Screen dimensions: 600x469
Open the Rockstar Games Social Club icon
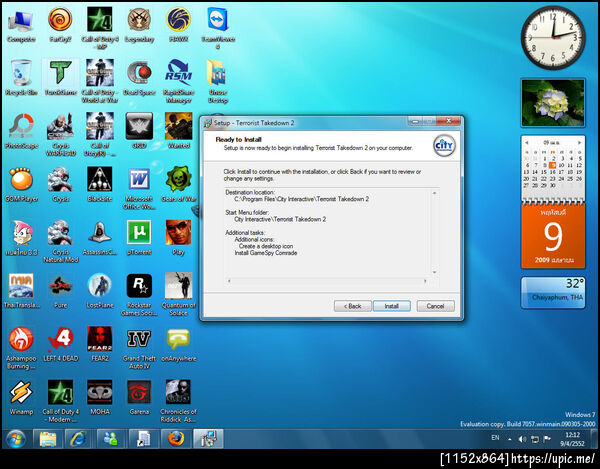pyautogui.click(x=139, y=295)
